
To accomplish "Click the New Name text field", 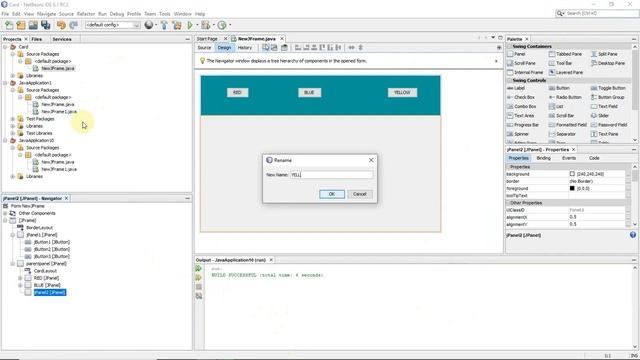I will (331, 175).
